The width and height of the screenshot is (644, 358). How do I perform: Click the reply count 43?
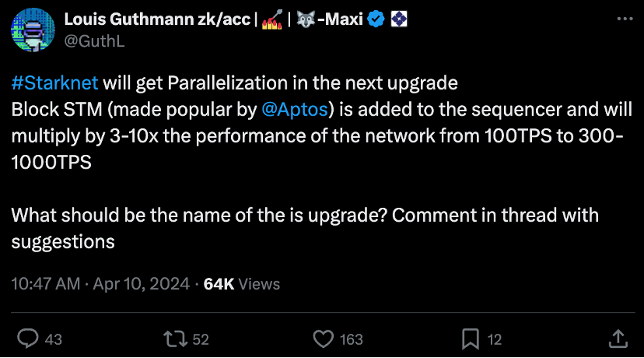(x=54, y=339)
